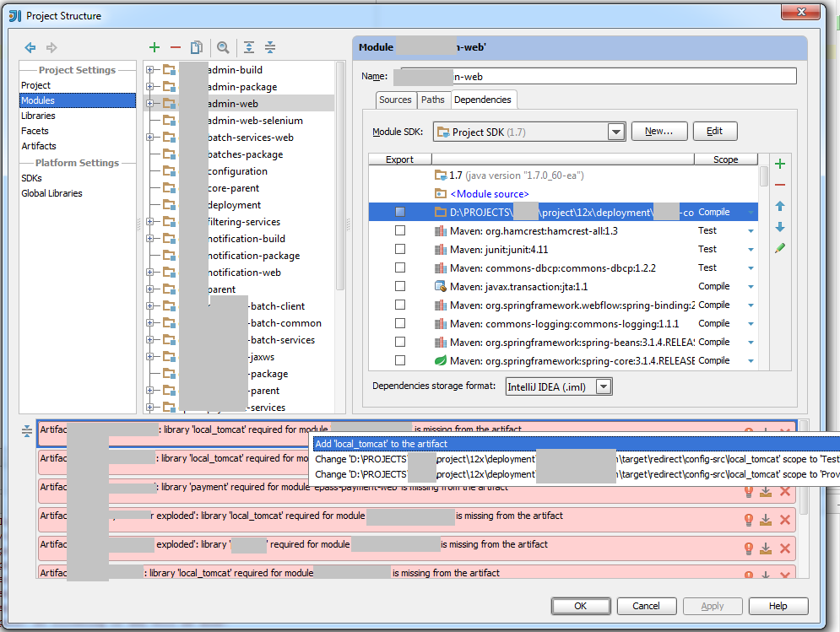The image size is (840, 632).
Task: Click the Cancel button
Action: click(646, 606)
